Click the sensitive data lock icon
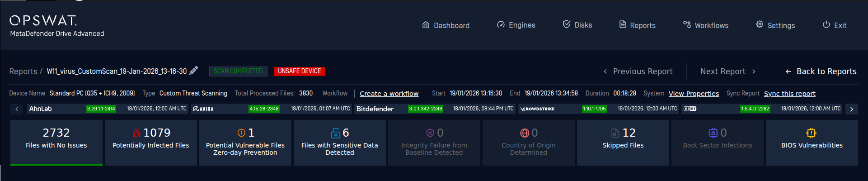 (336, 133)
